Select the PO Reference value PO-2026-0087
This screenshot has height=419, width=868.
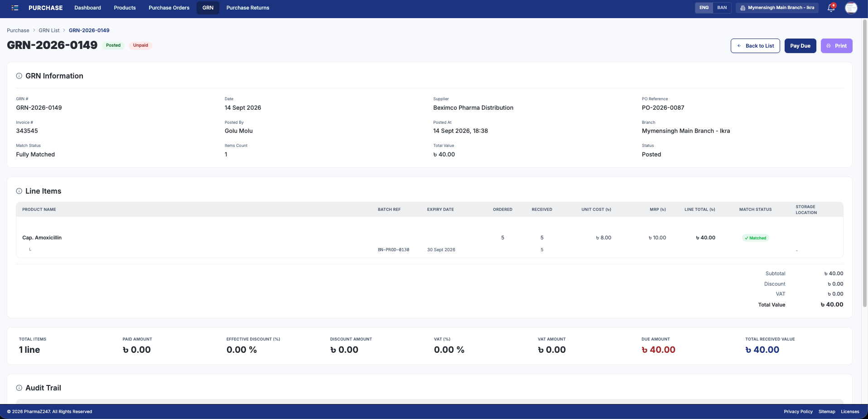[x=663, y=107]
